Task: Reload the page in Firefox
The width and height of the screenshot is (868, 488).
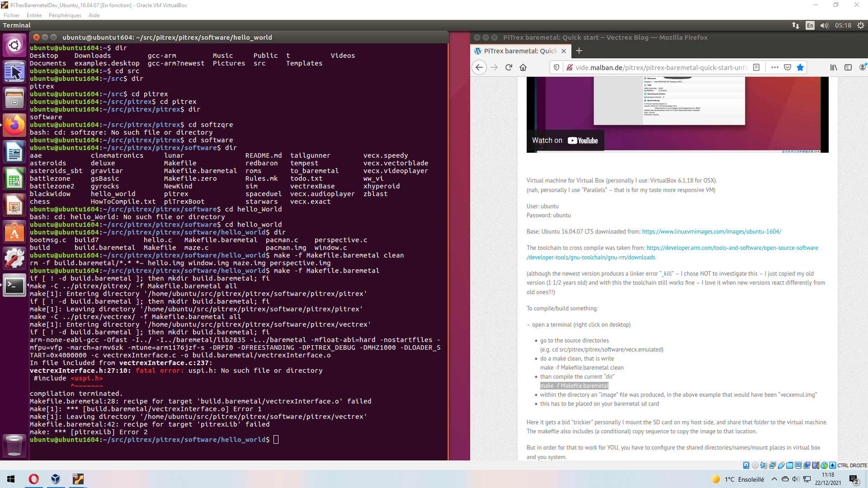Action: point(509,67)
